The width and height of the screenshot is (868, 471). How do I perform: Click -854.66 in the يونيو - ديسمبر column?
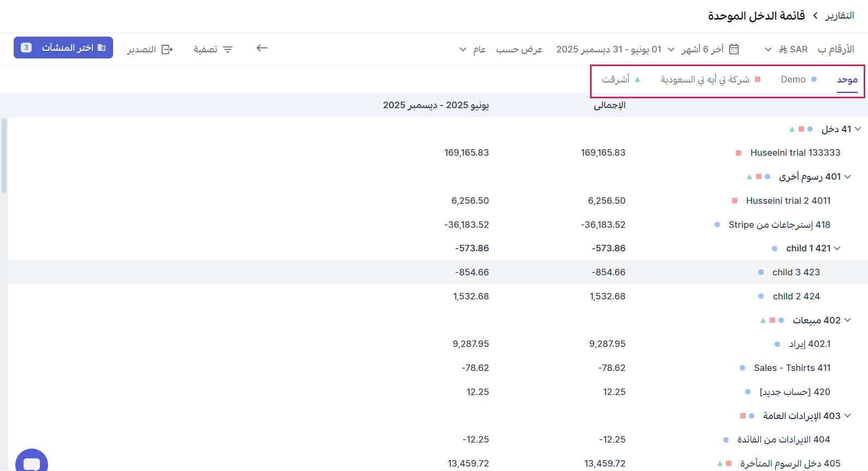[x=472, y=272]
